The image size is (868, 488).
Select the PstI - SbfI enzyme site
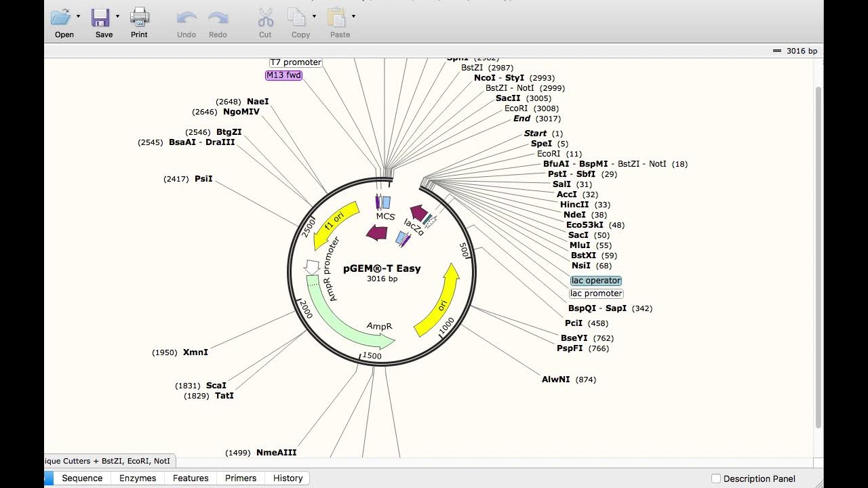coord(572,174)
